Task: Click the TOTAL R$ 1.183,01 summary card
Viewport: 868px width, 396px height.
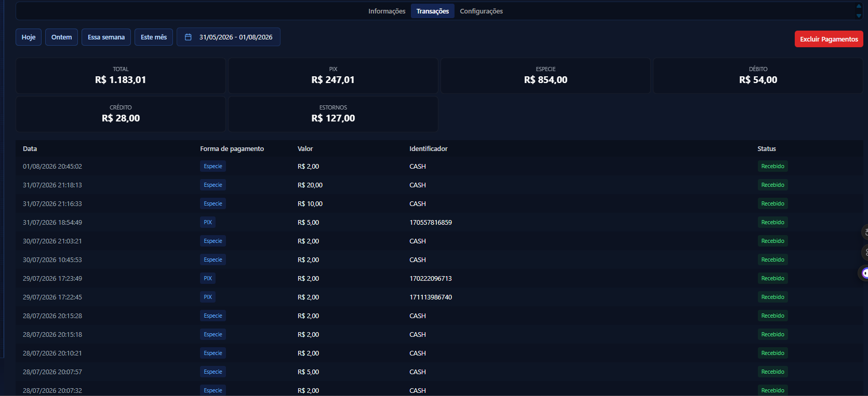Action: point(121,76)
